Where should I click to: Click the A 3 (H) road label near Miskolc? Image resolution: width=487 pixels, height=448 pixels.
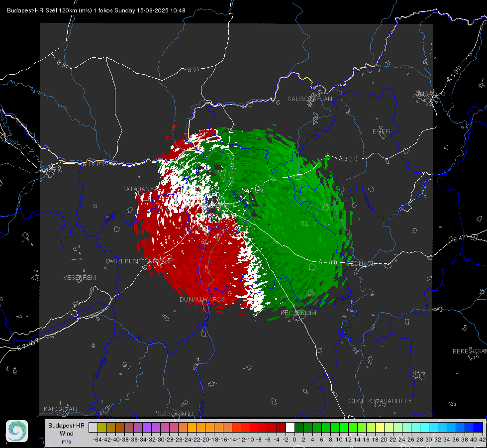click(454, 74)
